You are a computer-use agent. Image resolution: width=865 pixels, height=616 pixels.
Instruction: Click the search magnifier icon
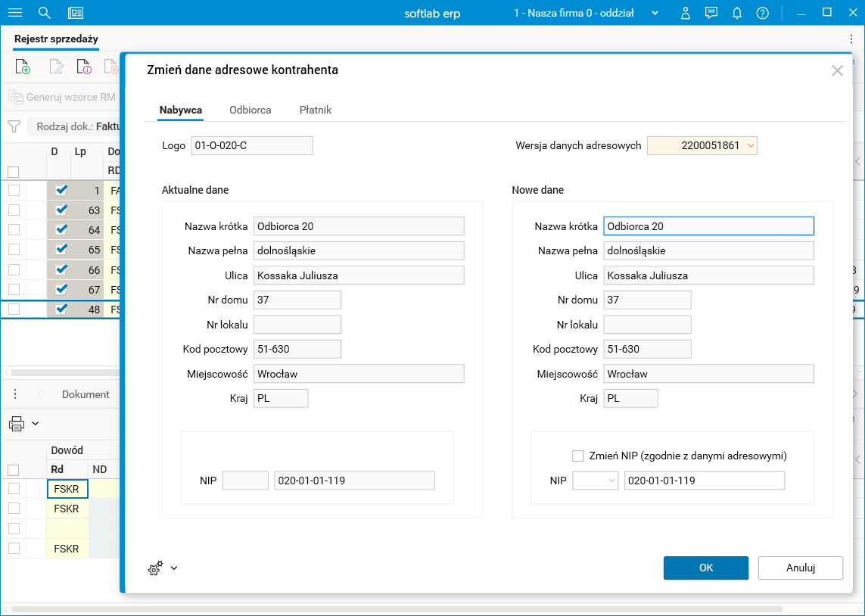(45, 13)
